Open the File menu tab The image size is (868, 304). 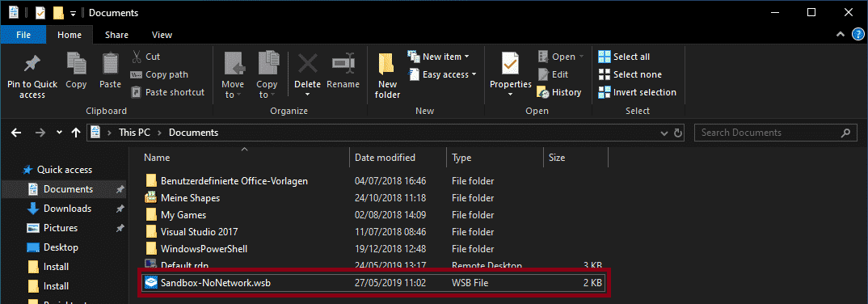point(23,35)
